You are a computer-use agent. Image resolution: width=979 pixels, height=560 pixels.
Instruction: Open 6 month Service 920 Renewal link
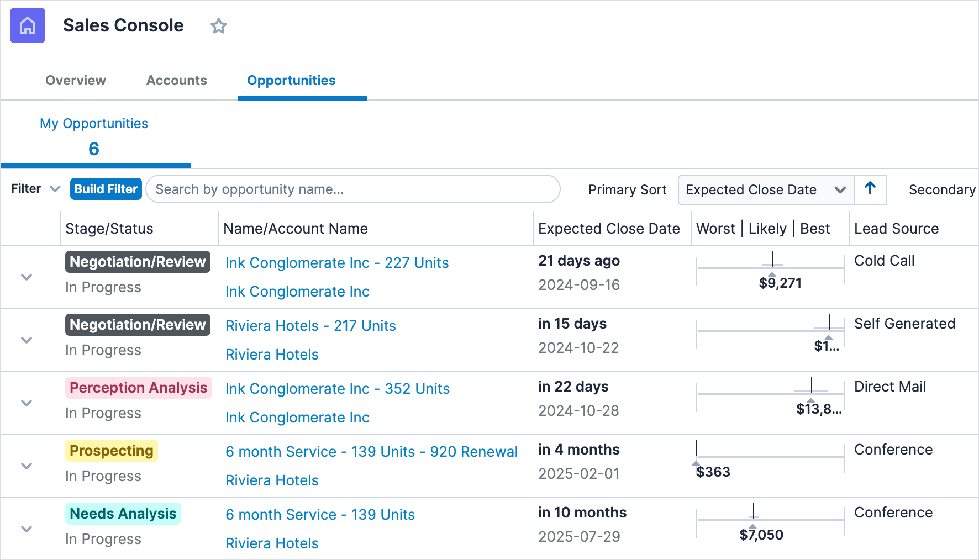[371, 452]
